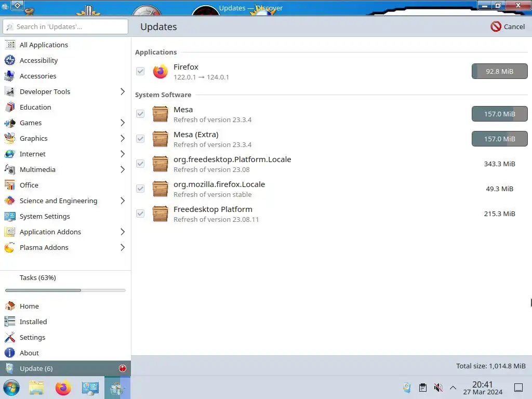Click the Installed list icon
This screenshot has width=532, height=399.
10,322
